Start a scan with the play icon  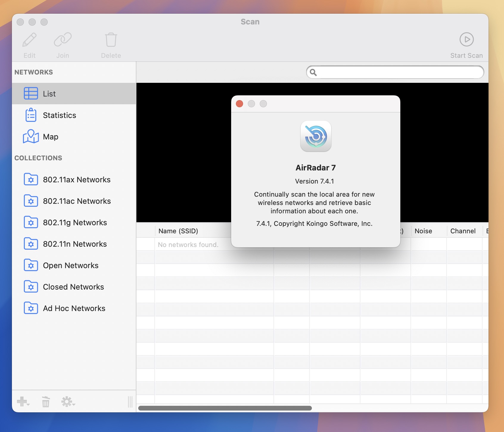466,39
